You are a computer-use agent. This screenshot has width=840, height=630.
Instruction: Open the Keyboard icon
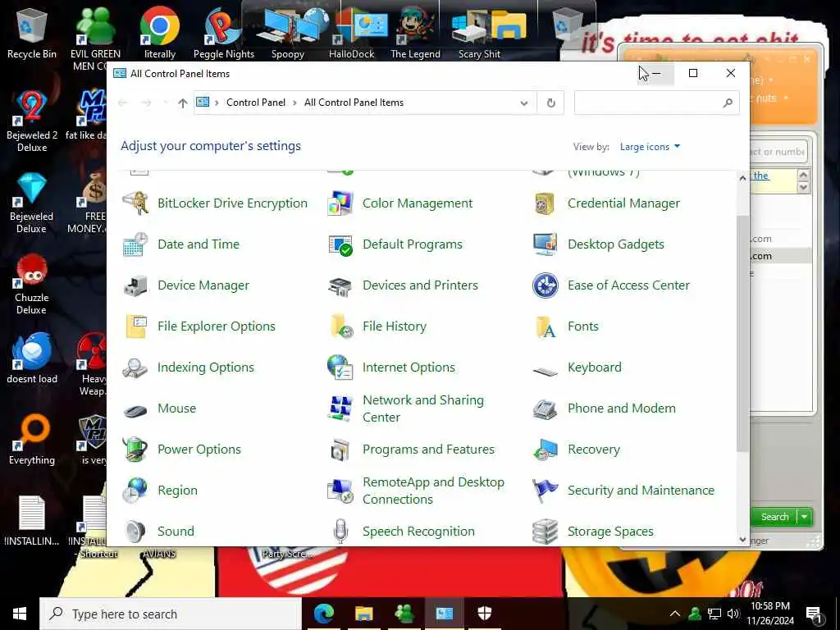545,371
